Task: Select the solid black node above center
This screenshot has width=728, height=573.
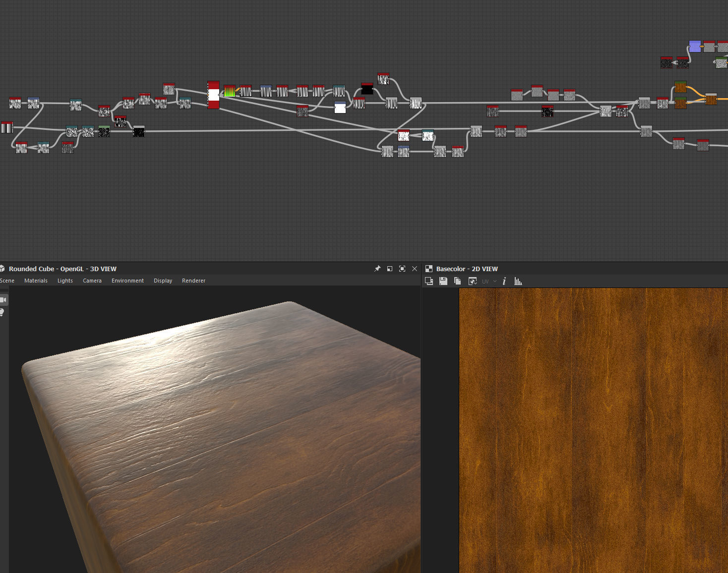Action: pos(367,89)
